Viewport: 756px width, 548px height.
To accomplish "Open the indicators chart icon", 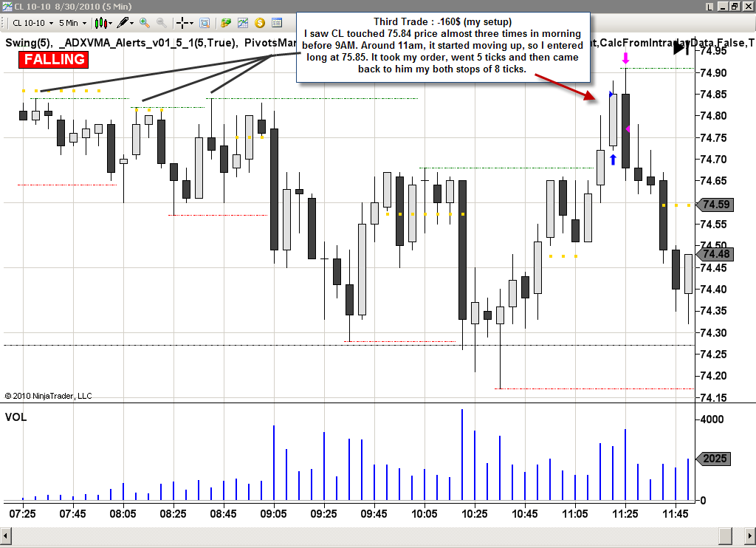I will (x=242, y=23).
